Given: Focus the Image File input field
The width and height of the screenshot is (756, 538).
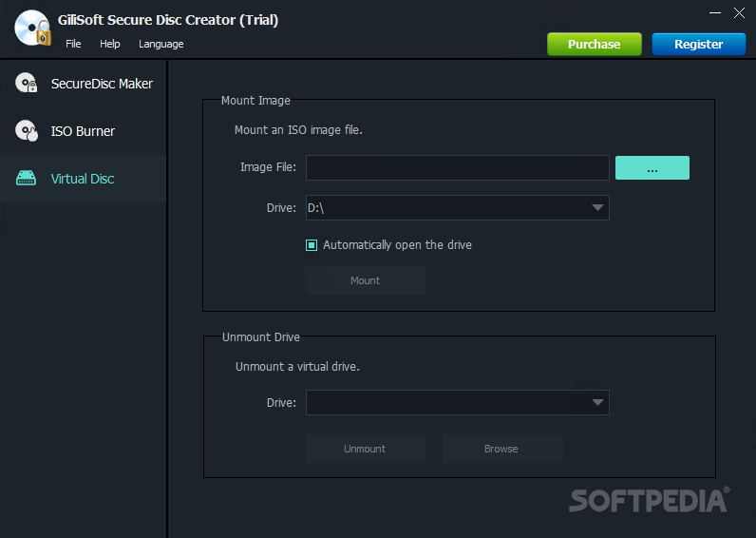Looking at the screenshot, I should [457, 168].
